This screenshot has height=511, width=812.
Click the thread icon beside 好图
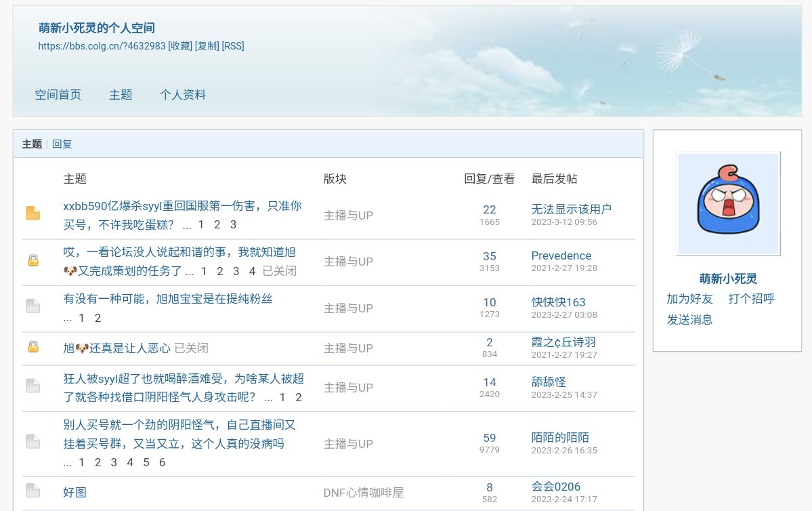tap(33, 490)
